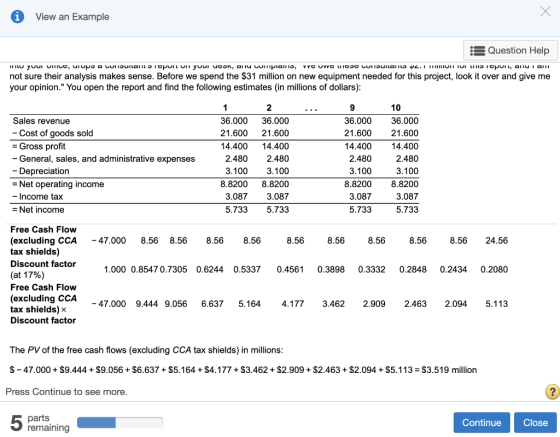Screen dimensions: 560x437
Task: Select the Income tax row label
Action: point(37,196)
